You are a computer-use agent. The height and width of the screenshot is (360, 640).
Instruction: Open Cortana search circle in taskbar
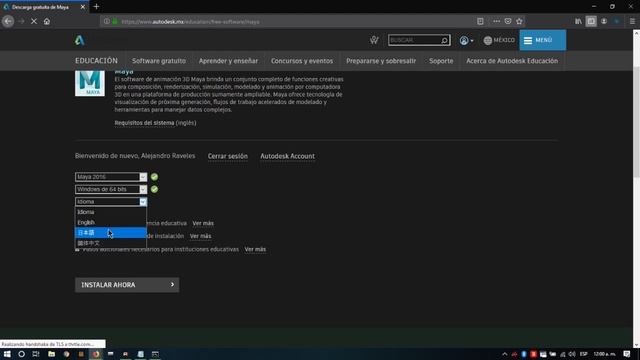tap(21, 354)
